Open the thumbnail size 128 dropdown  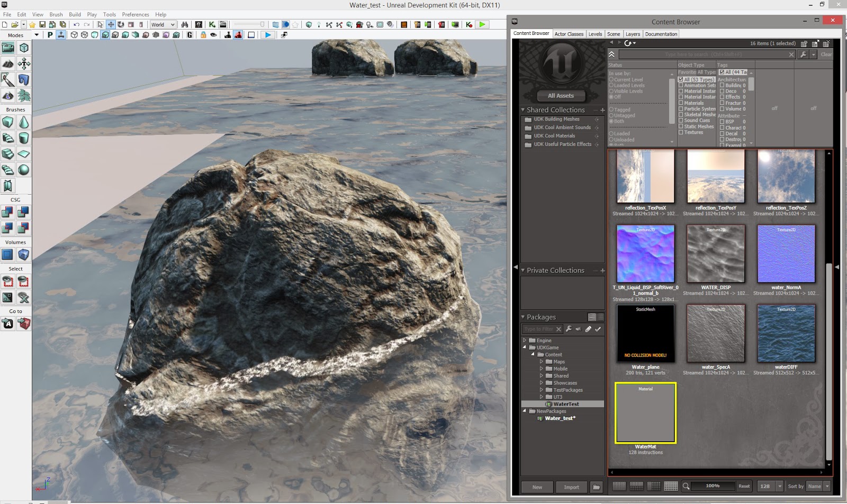coord(770,487)
